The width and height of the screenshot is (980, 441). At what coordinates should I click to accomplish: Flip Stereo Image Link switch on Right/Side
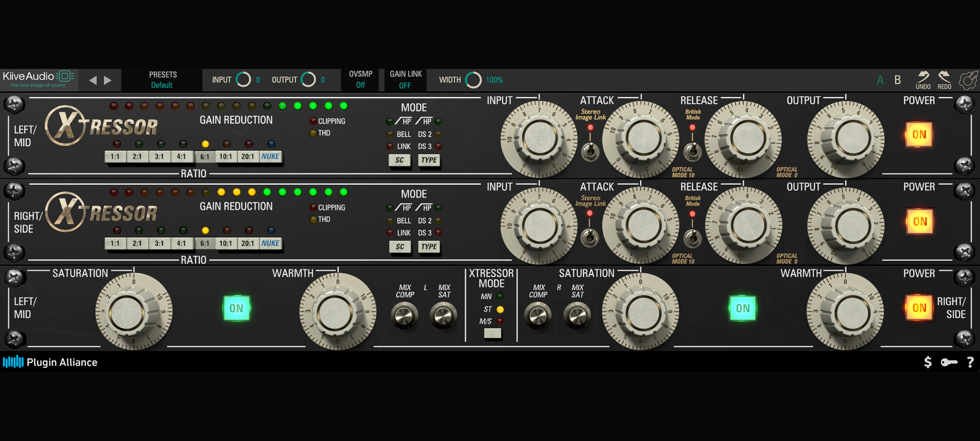tap(590, 238)
